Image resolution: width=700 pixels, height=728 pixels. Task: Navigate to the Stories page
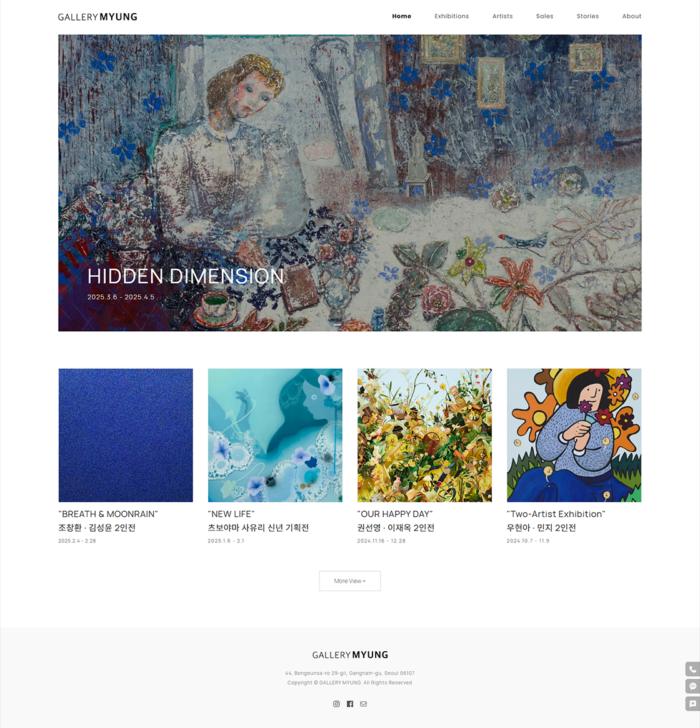click(x=587, y=16)
